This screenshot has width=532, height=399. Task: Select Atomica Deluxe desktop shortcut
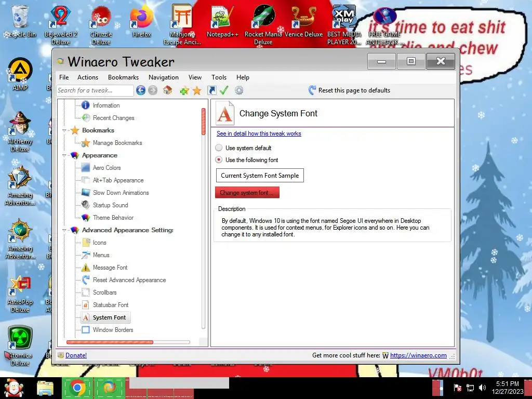pos(20,346)
